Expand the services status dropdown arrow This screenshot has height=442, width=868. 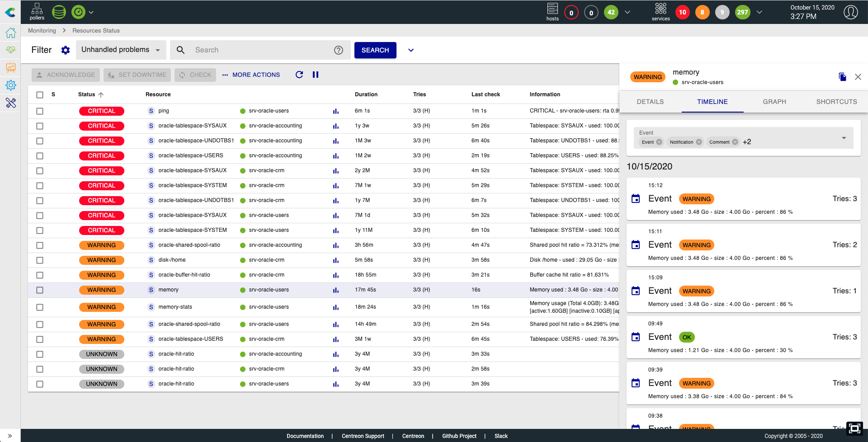(x=759, y=12)
